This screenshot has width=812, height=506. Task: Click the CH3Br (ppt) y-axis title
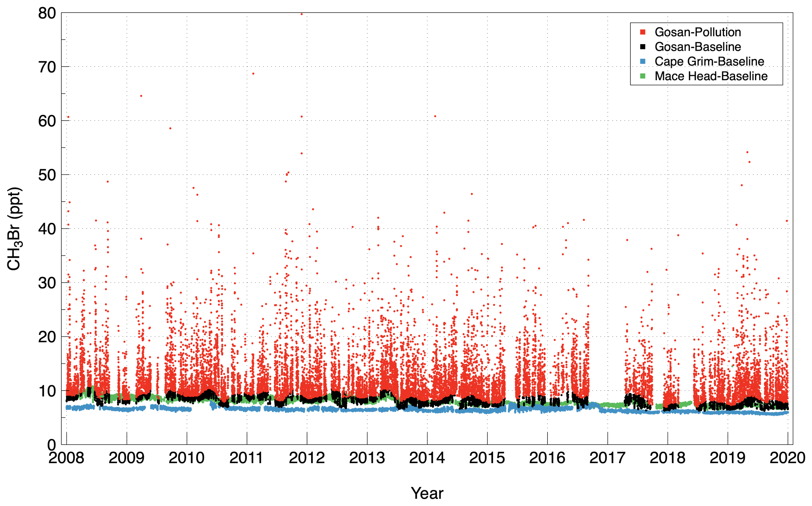(x=14, y=229)
